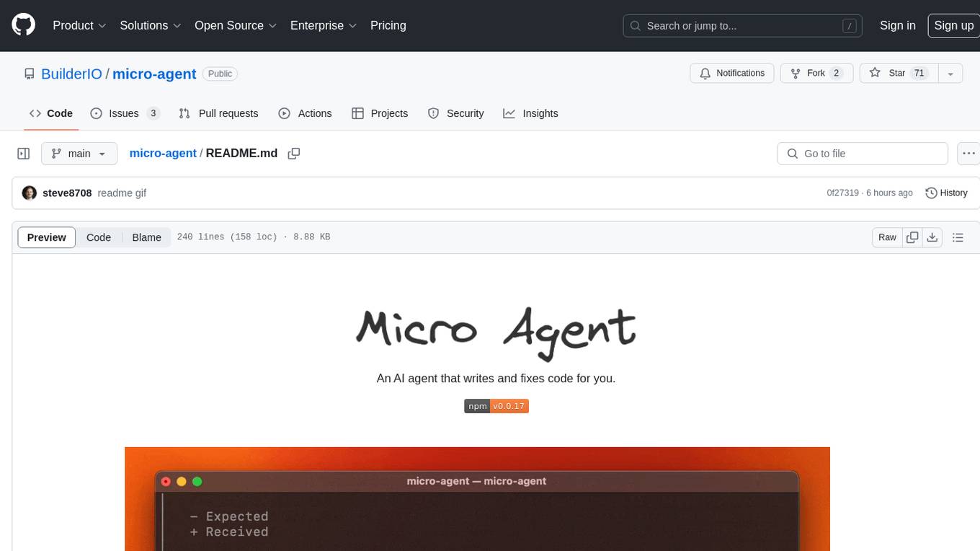Expand the Open Source menu
This screenshot has height=551, width=980.
pos(236,25)
